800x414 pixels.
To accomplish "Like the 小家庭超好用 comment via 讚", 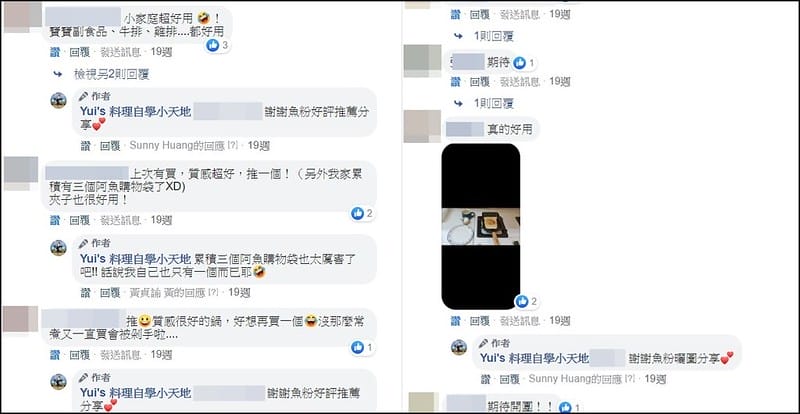I will click(55, 52).
